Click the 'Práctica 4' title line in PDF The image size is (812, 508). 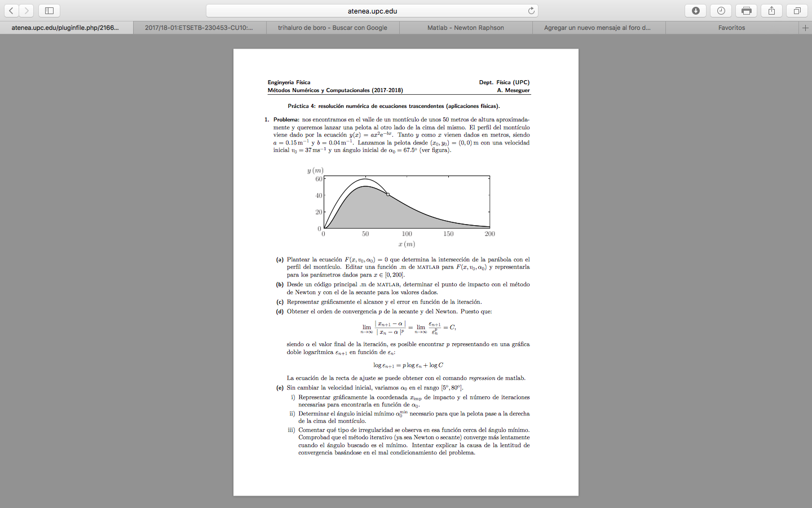coord(394,106)
